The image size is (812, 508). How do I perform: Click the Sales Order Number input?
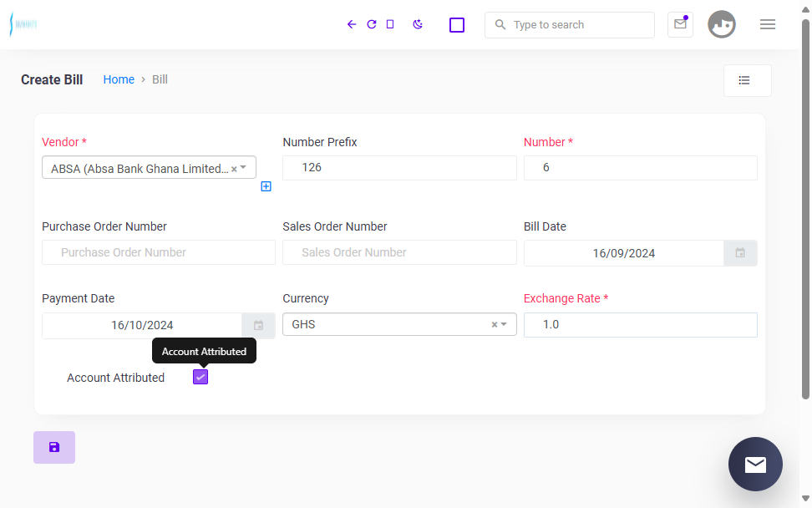point(399,252)
